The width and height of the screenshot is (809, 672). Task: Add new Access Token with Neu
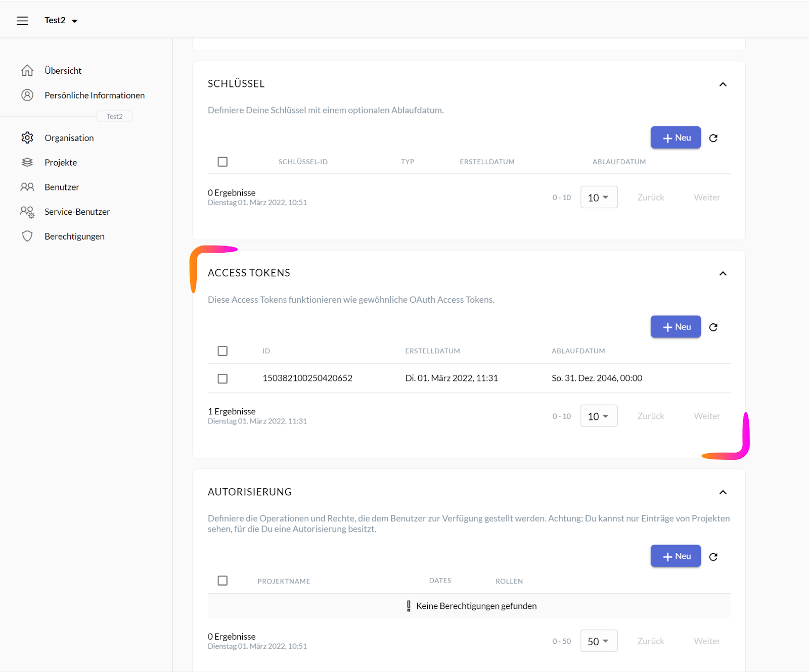click(676, 327)
